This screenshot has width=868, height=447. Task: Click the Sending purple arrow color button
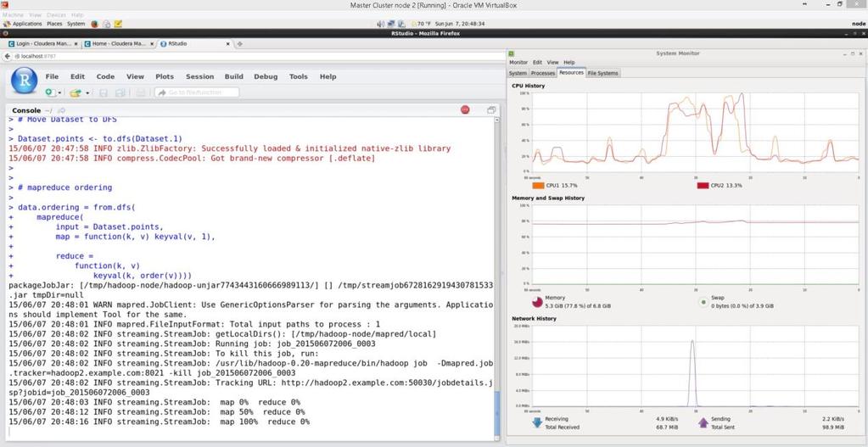pos(703,422)
